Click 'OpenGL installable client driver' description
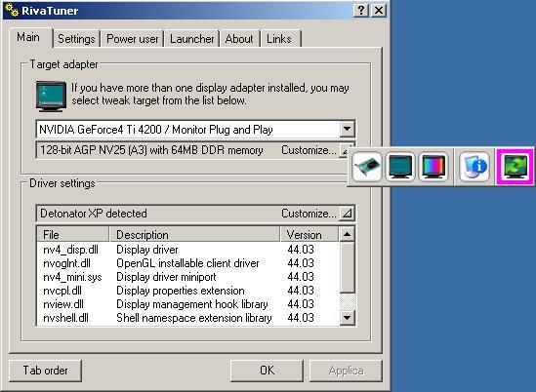 point(187,263)
